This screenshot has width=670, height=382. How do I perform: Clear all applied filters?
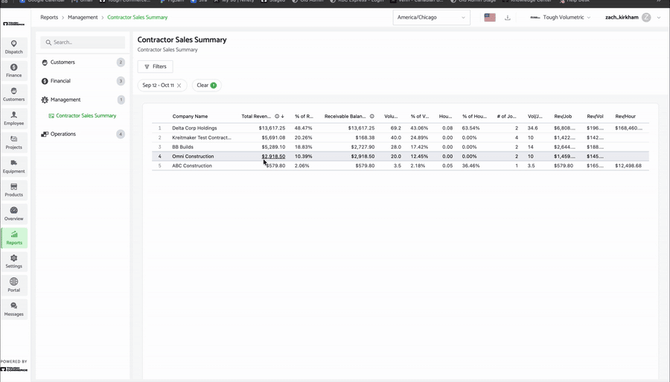point(207,85)
